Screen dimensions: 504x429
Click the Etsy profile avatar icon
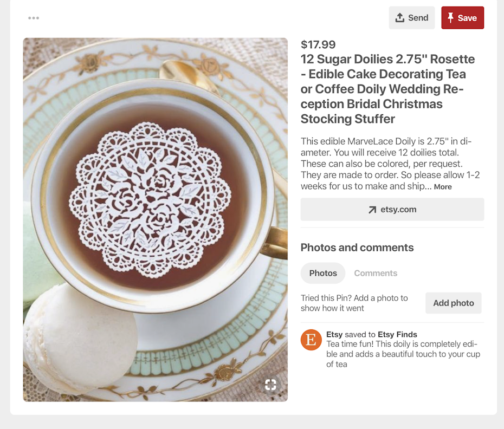(311, 340)
